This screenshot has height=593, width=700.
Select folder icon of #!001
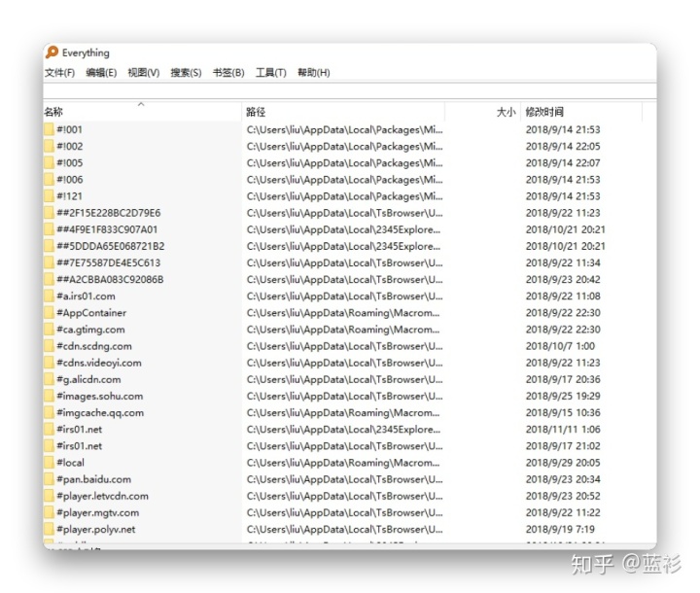(49, 129)
